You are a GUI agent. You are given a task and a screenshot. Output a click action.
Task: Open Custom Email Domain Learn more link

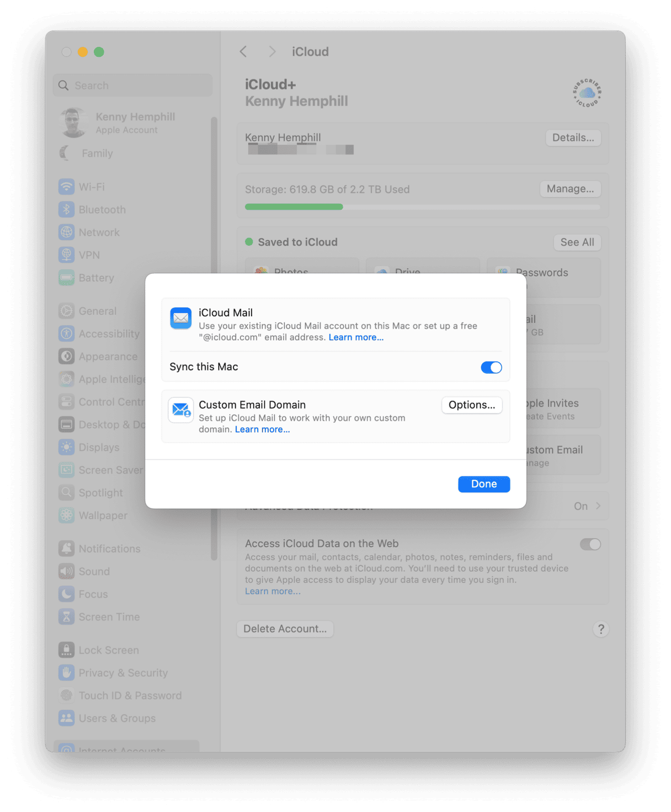(x=262, y=429)
